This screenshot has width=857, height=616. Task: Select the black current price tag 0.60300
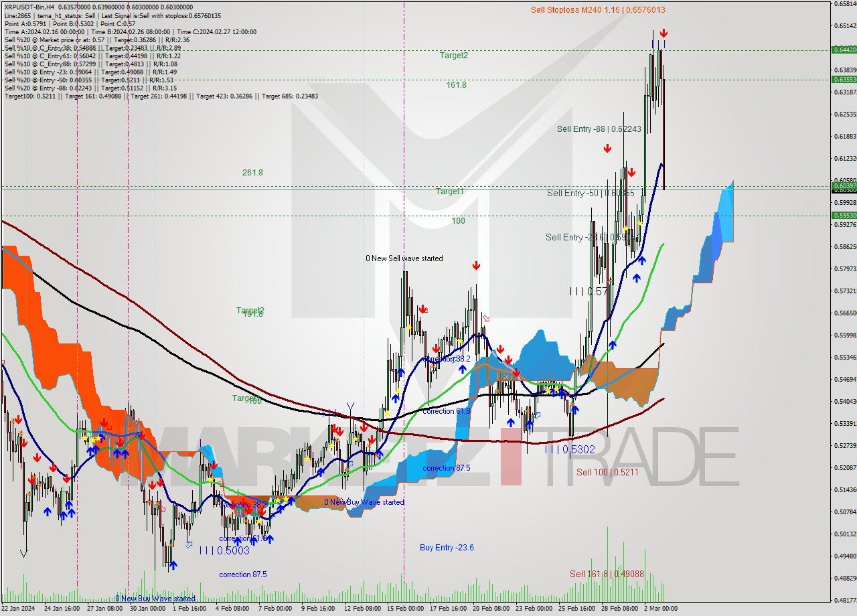844,189
